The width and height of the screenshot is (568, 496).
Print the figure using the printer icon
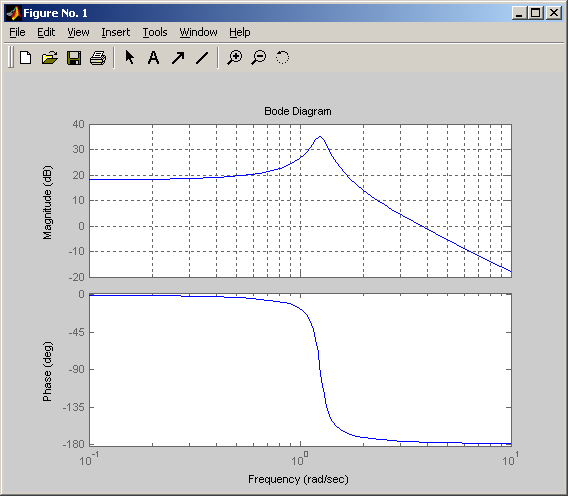[x=98, y=58]
